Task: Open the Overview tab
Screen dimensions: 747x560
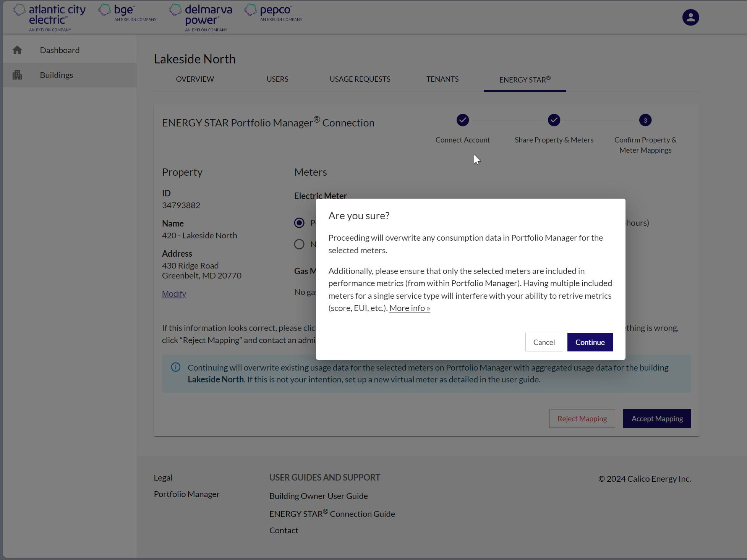Action: pyautogui.click(x=195, y=79)
